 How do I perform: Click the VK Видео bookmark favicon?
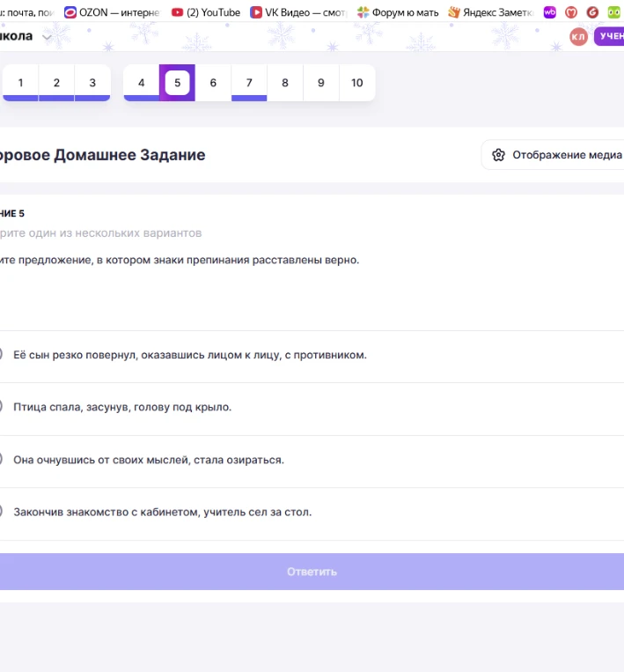pyautogui.click(x=256, y=12)
